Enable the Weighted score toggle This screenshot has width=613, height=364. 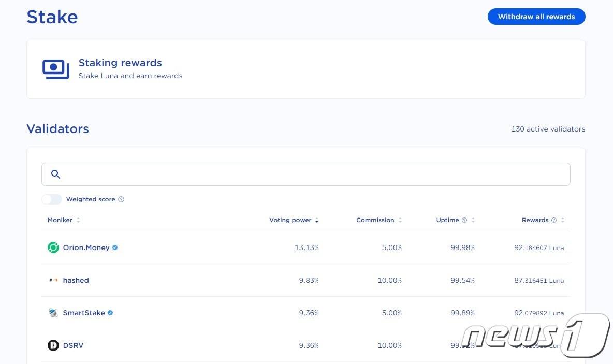click(52, 199)
